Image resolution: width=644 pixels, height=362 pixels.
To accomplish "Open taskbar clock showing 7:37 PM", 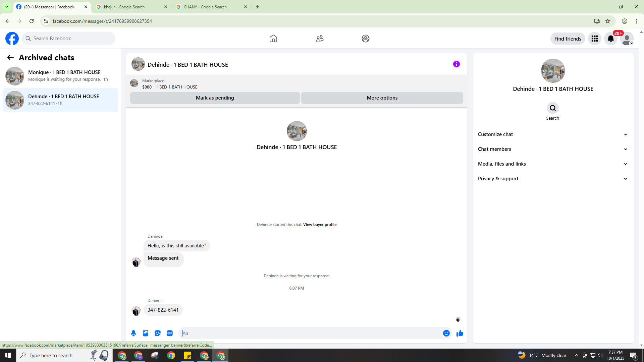I will coord(615,355).
